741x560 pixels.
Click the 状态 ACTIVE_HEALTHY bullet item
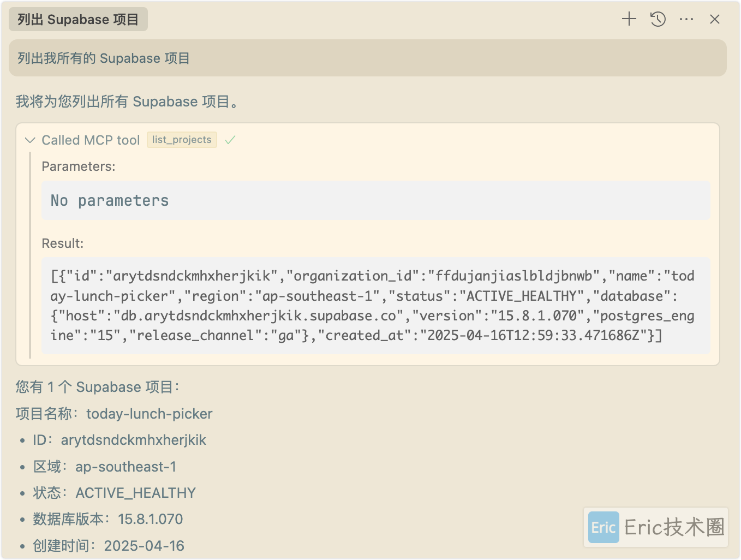pyautogui.click(x=114, y=493)
